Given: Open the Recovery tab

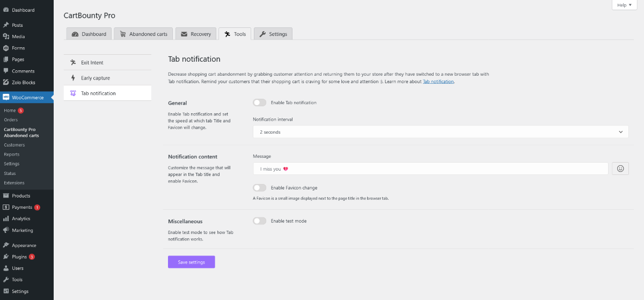Looking at the screenshot, I should [x=196, y=34].
